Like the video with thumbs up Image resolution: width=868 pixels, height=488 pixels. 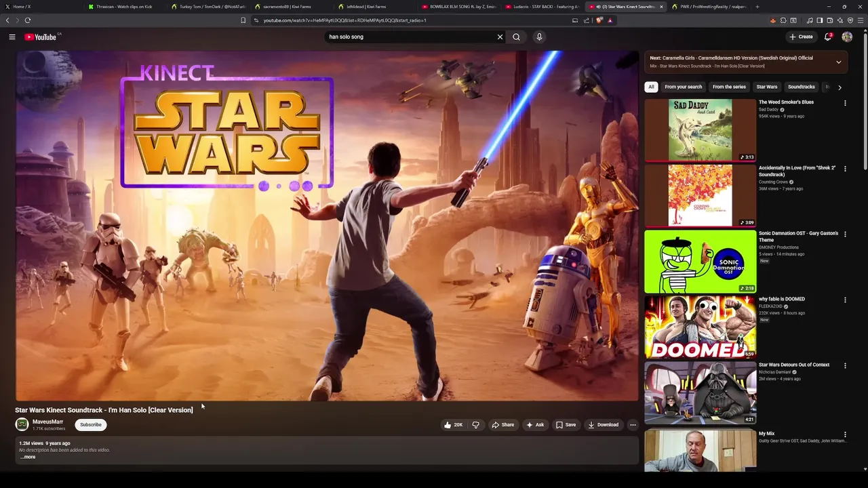click(453, 425)
